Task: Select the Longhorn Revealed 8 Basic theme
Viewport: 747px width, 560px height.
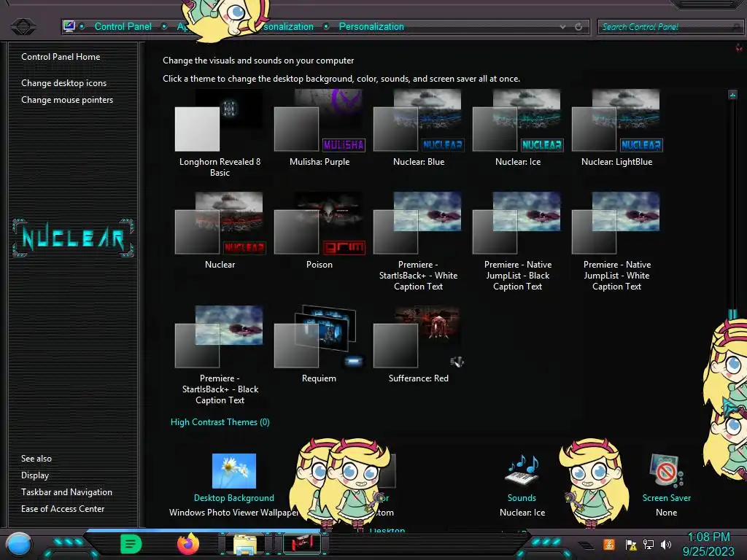Action: pyautogui.click(x=220, y=133)
